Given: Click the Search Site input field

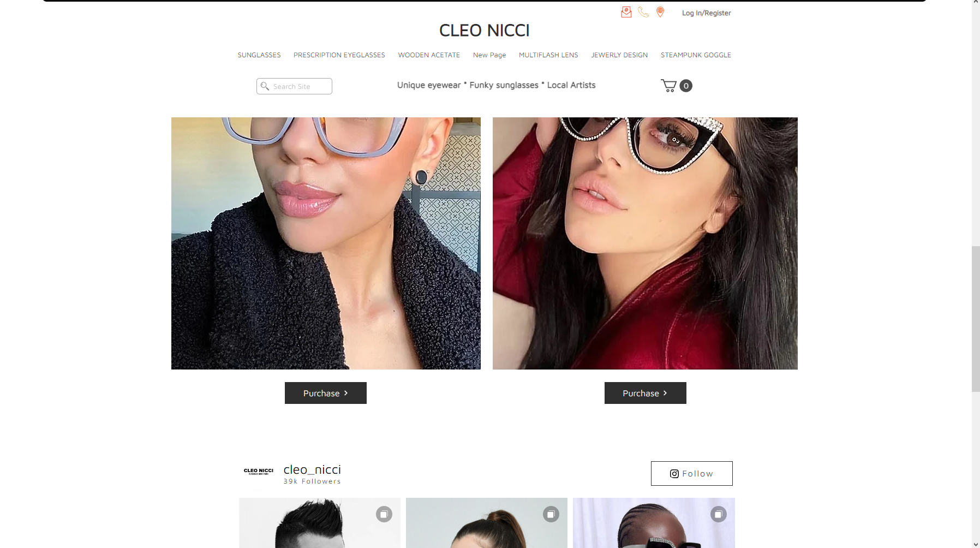Looking at the screenshot, I should (294, 86).
